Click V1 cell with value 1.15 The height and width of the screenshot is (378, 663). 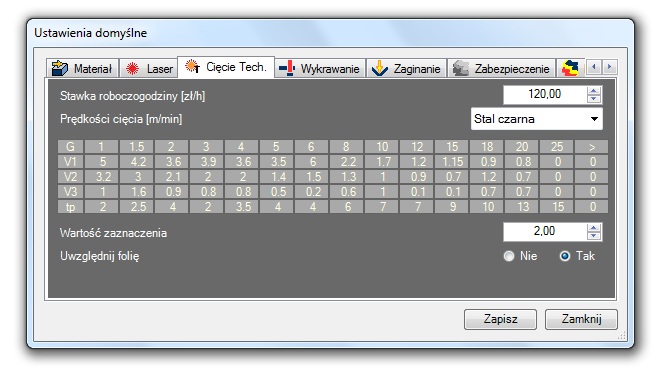452,162
